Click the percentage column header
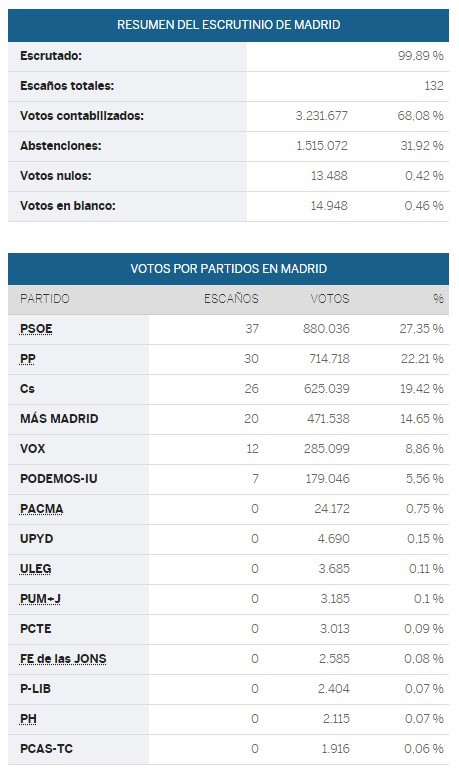The width and height of the screenshot is (459, 775). pyautogui.click(x=438, y=299)
